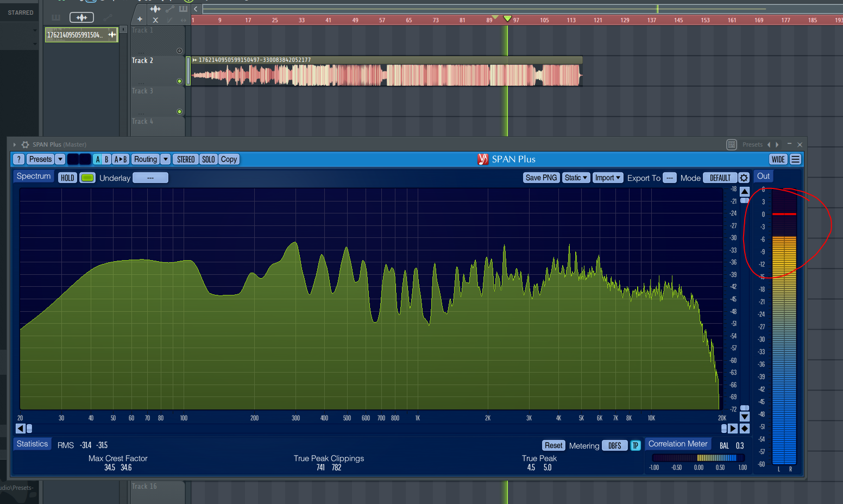843x504 pixels.
Task: Toggle mute on Track 1
Action: [179, 51]
